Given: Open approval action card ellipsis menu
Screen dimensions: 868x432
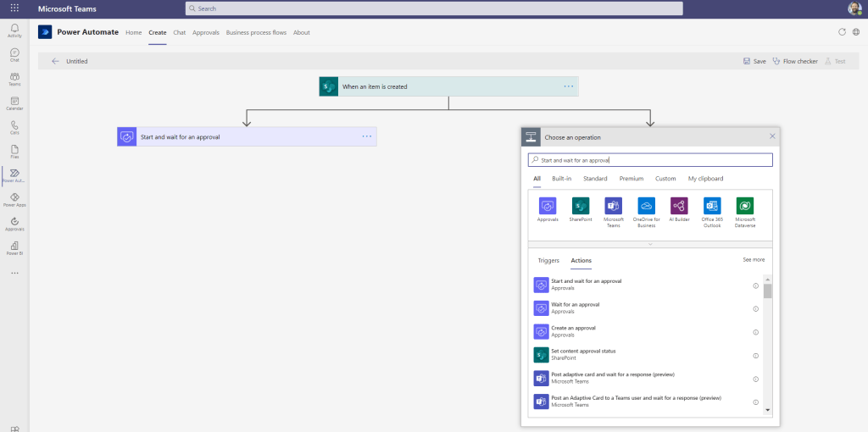Looking at the screenshot, I should [367, 136].
